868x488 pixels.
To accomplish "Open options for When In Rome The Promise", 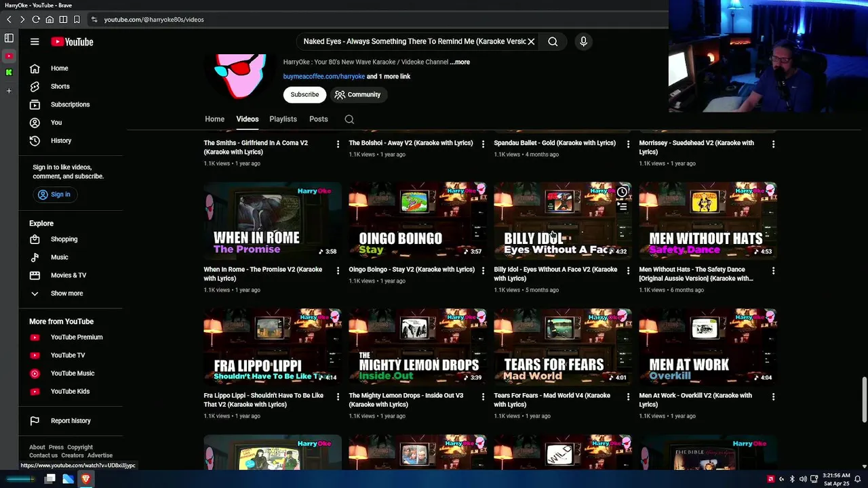I will 338,270.
